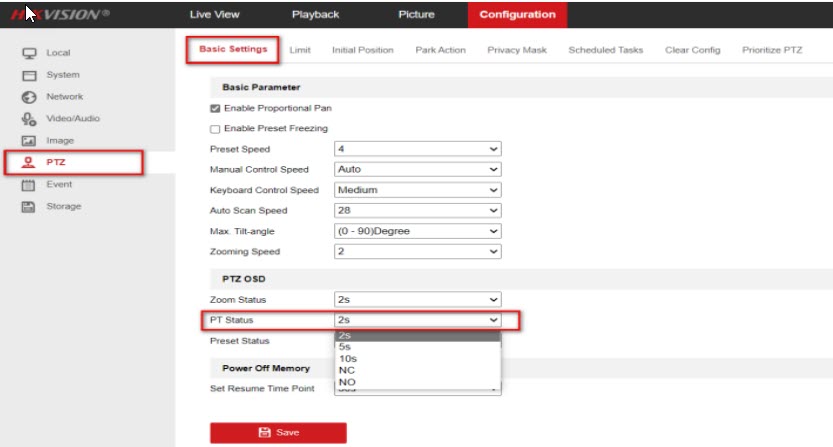Viewport: 833px width, 447px height.
Task: Switch to the Playback tab
Action: [x=315, y=14]
